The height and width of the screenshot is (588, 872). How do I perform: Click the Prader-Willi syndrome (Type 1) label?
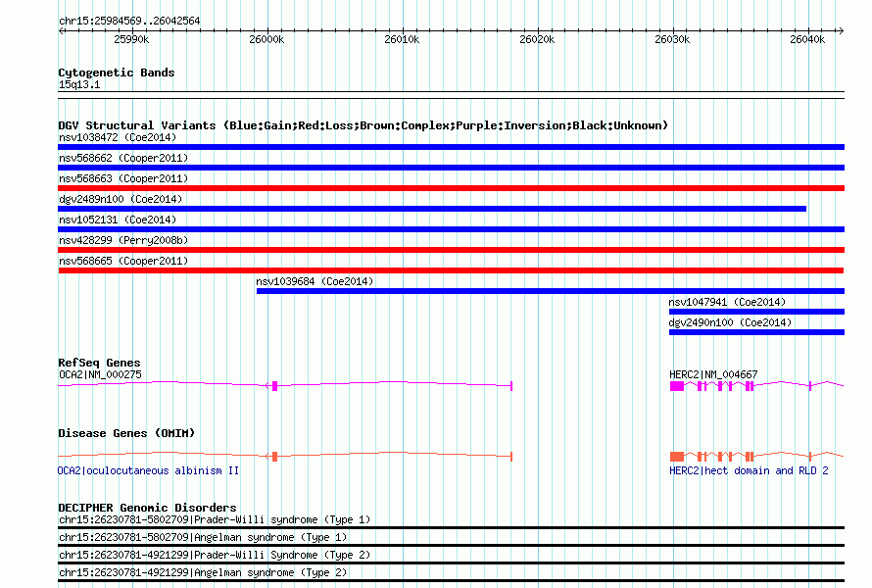(215, 519)
